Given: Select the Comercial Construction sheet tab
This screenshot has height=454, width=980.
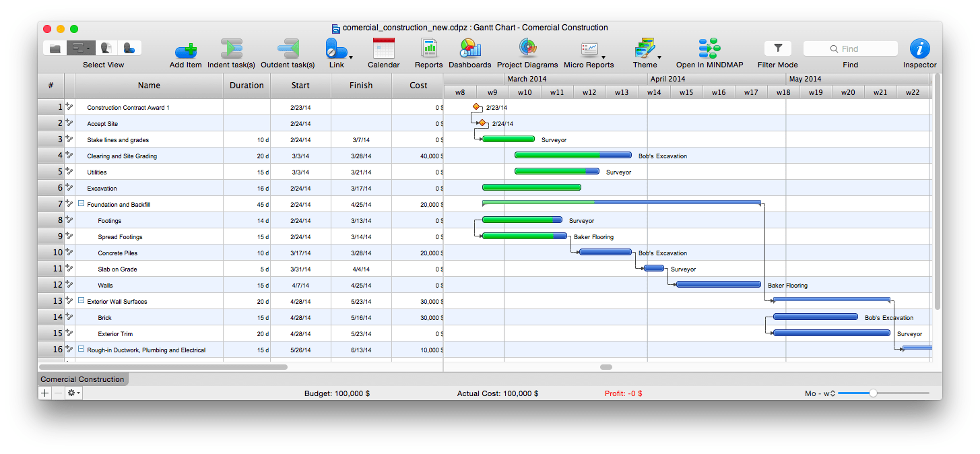Looking at the screenshot, I should click(x=82, y=379).
